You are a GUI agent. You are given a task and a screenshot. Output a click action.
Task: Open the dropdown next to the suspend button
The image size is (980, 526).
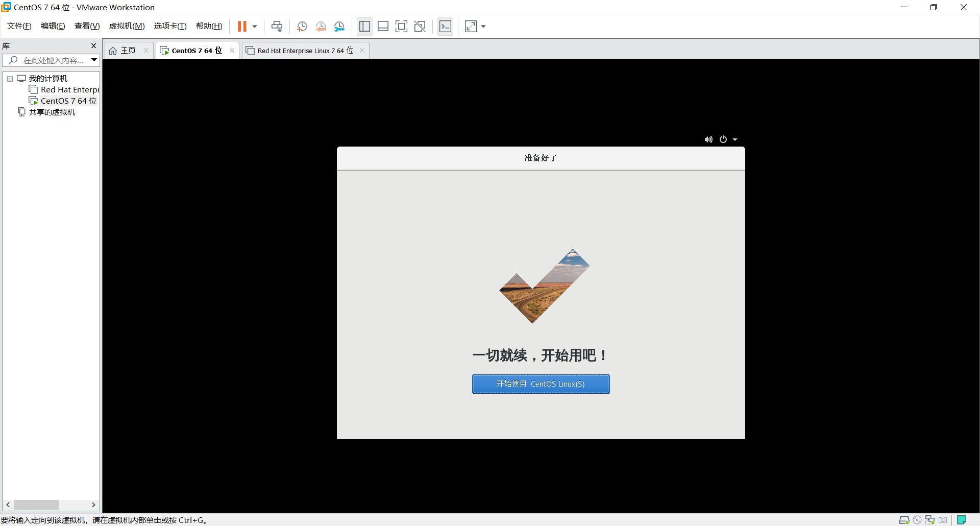pos(254,26)
